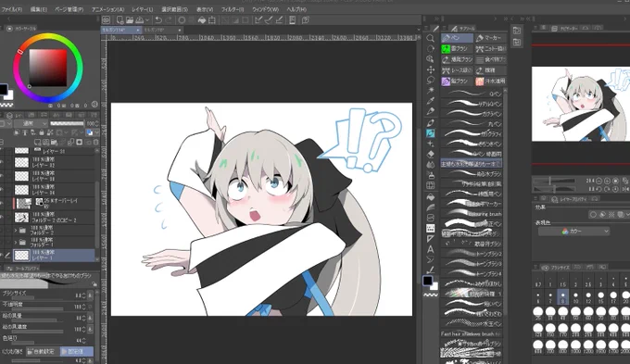Image resolution: width=630 pixels, height=364 pixels.
Task: Click the Redo arrow in command bar
Action: [169, 20]
